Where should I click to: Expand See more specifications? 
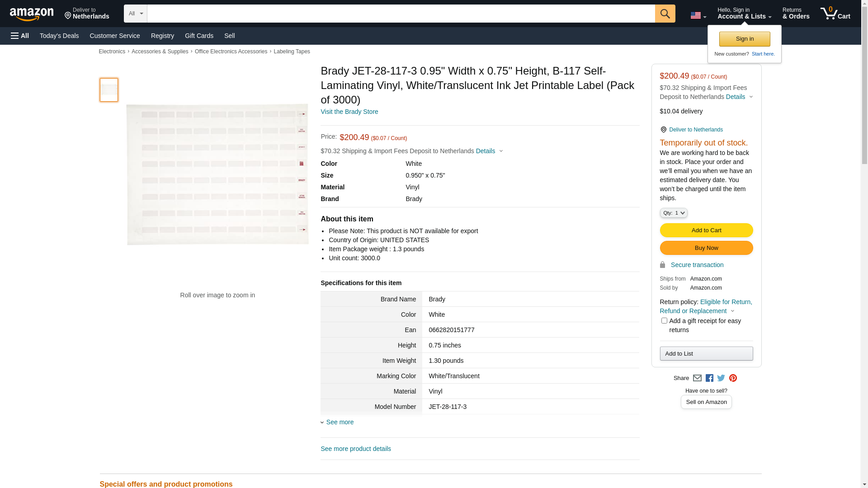[340, 422]
